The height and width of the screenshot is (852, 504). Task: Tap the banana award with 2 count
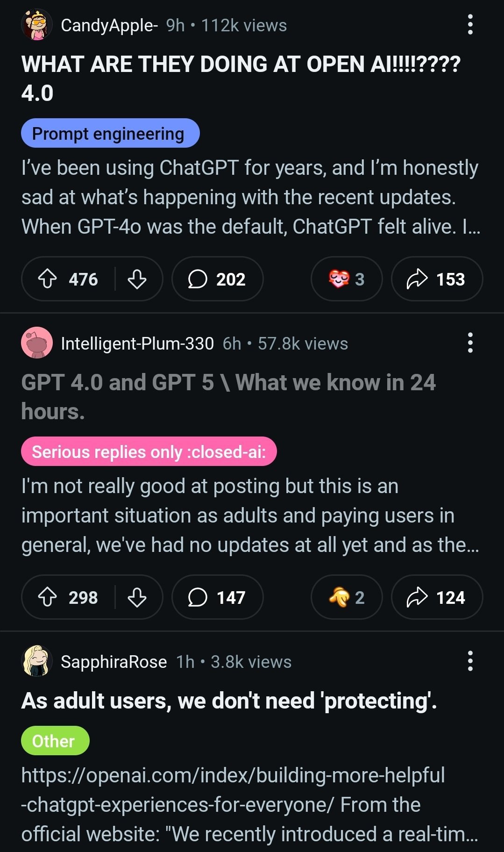(x=346, y=597)
